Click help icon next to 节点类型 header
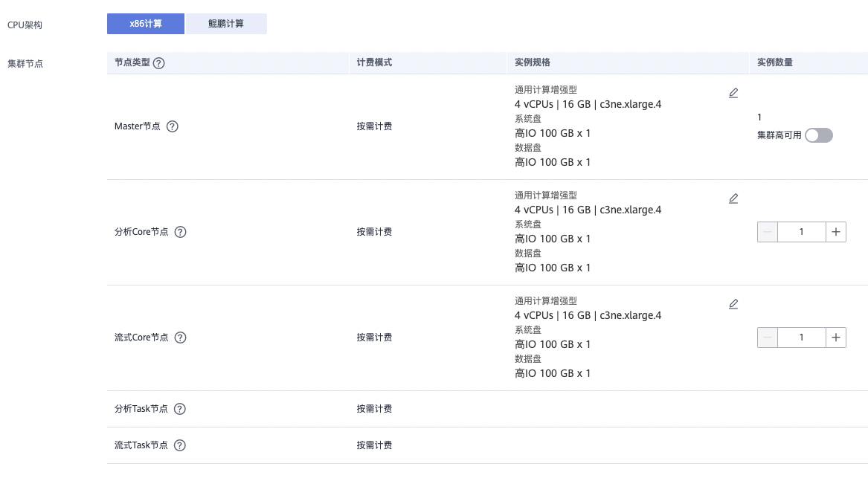Image resolution: width=868 pixels, height=481 pixels. point(158,63)
